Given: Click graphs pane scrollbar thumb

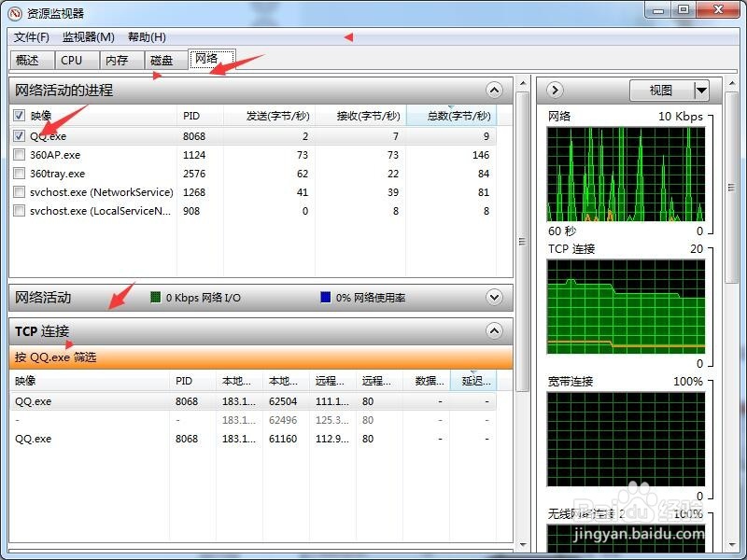Looking at the screenshot, I should (731, 188).
